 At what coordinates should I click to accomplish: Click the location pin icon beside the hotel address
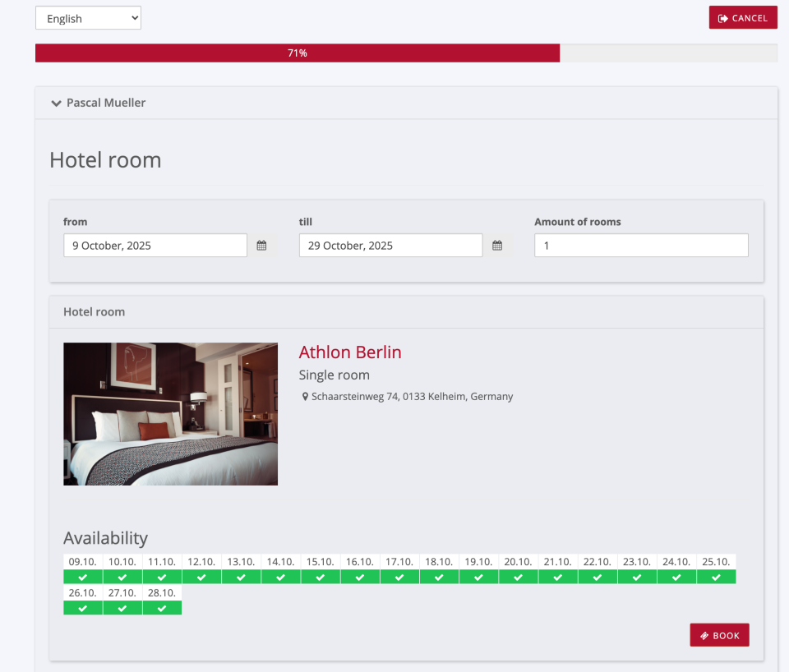(303, 396)
